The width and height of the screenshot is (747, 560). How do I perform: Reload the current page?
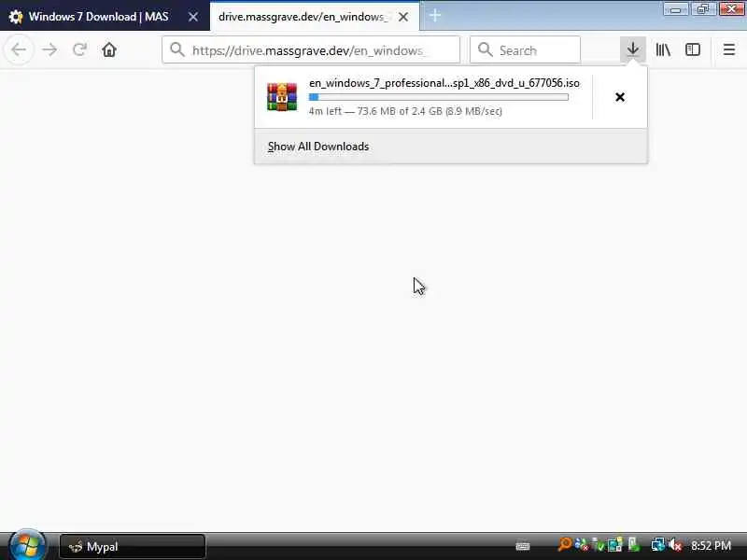[x=79, y=49]
